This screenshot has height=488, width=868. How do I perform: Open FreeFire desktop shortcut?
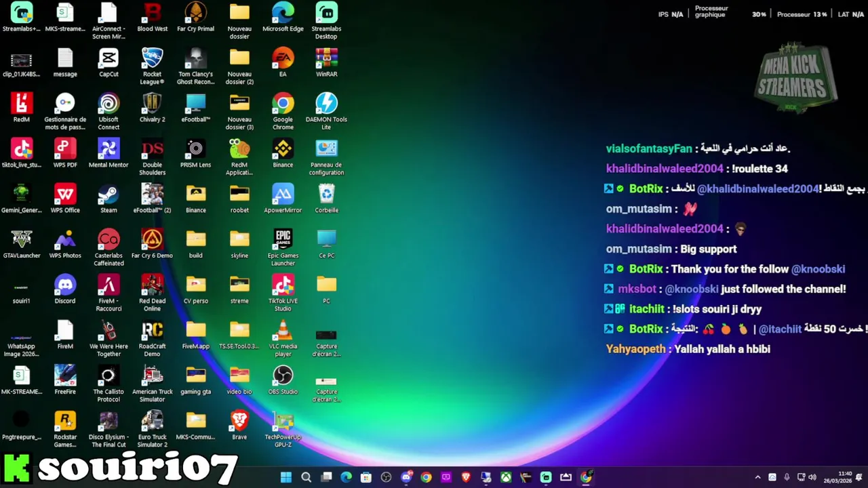(65, 381)
